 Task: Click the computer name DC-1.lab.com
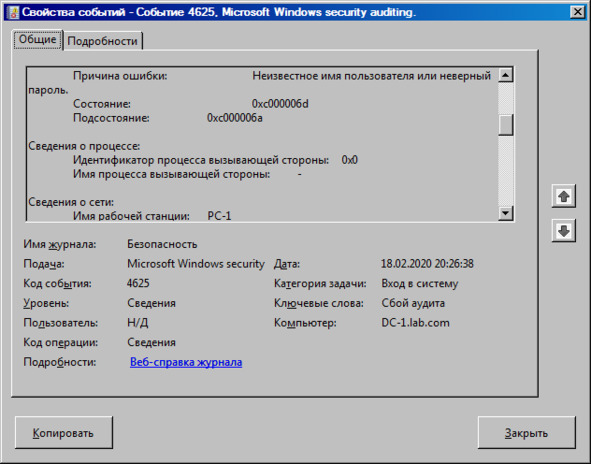415,323
